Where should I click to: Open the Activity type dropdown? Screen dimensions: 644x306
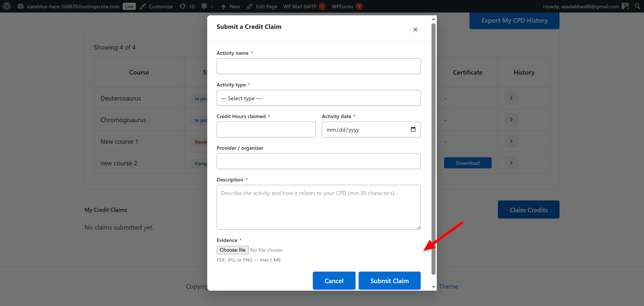(x=318, y=98)
